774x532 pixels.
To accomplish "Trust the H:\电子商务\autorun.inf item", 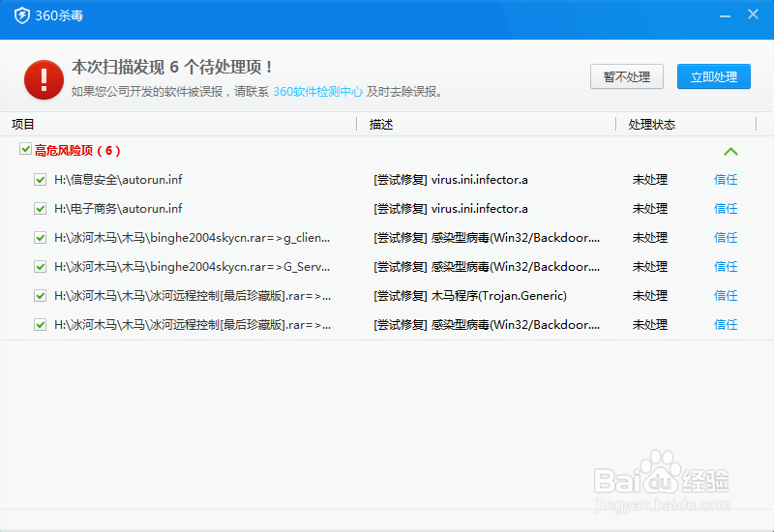I will click(x=725, y=209).
